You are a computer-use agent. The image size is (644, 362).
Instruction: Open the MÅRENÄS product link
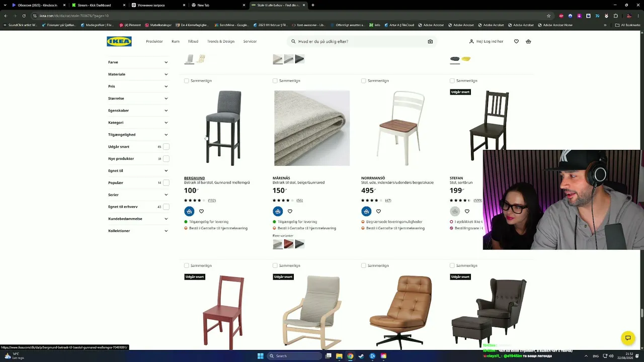pos(281,178)
